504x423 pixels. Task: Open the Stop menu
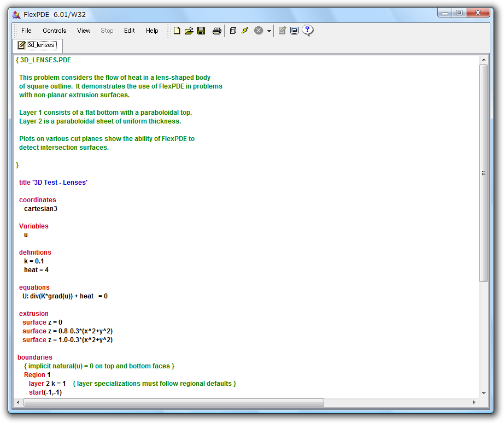click(107, 31)
